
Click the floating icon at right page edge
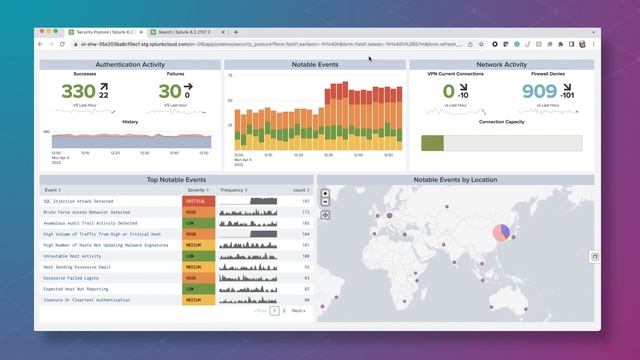tap(595, 257)
